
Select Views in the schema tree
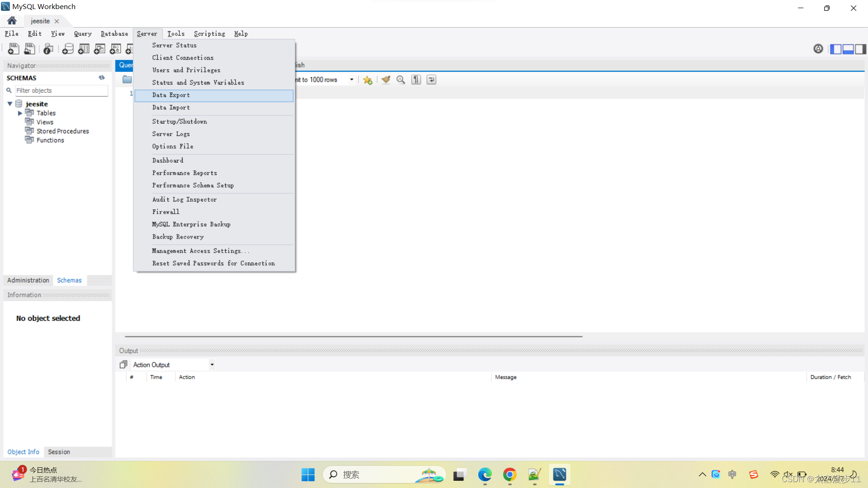(x=45, y=122)
